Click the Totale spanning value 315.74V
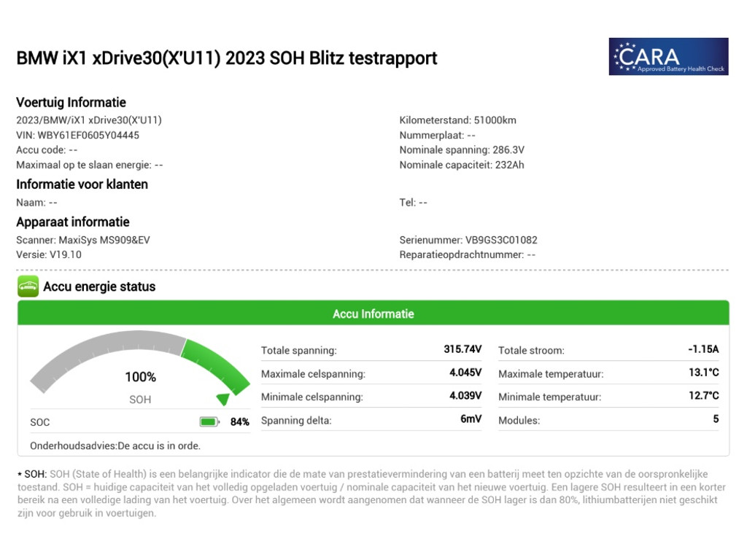The height and width of the screenshot is (560, 747). (x=462, y=350)
